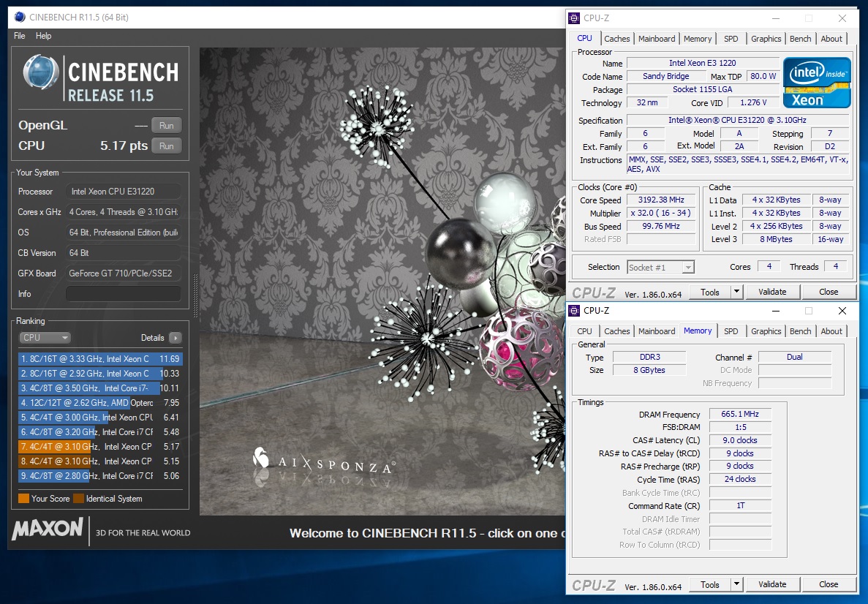
Task: Open SPD tab in top CPU-Z window
Action: tap(731, 39)
